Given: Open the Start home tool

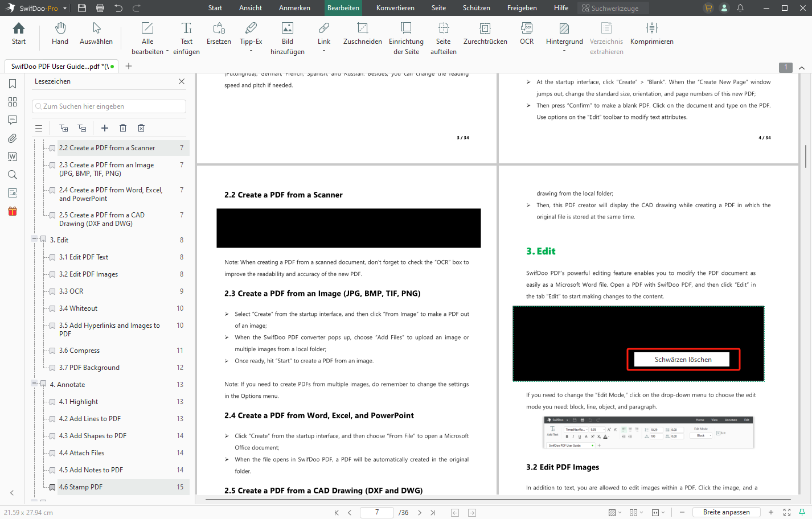Looking at the screenshot, I should (19, 34).
